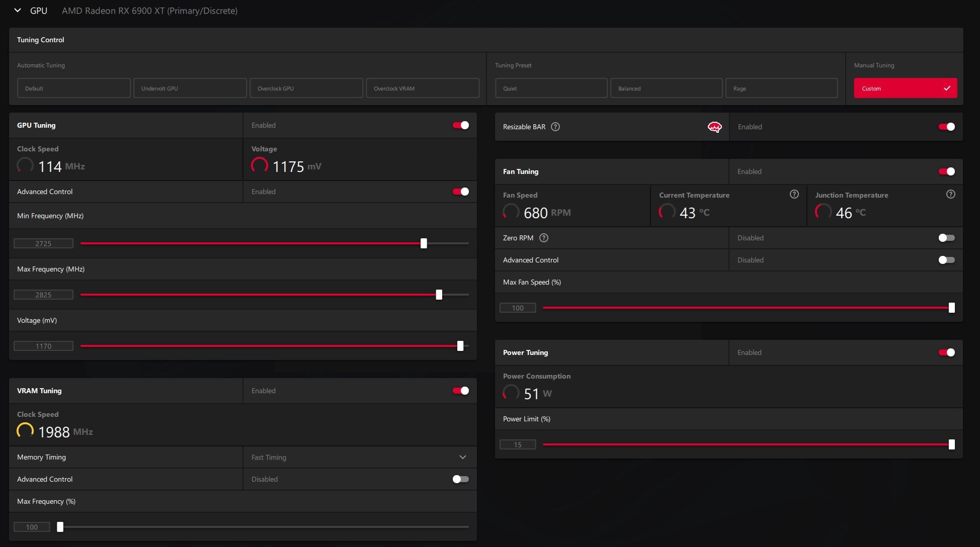Click Voltage value field 1170
This screenshot has height=547, width=980.
(43, 346)
